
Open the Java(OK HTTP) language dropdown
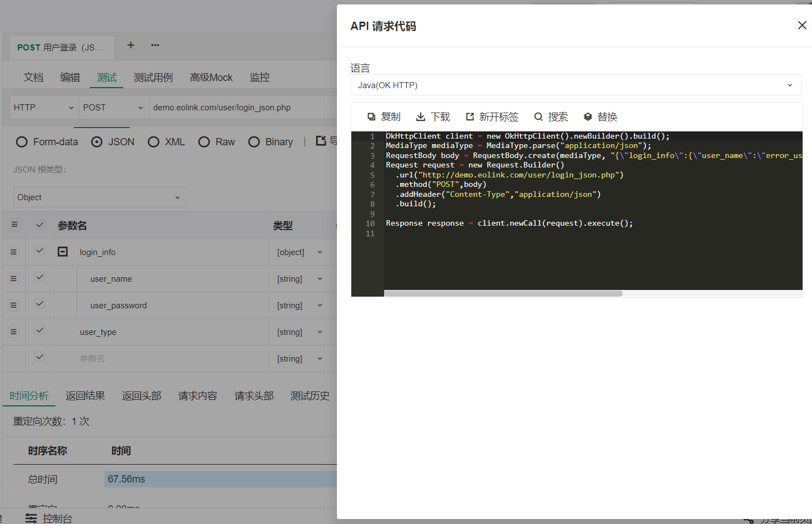[x=576, y=85]
